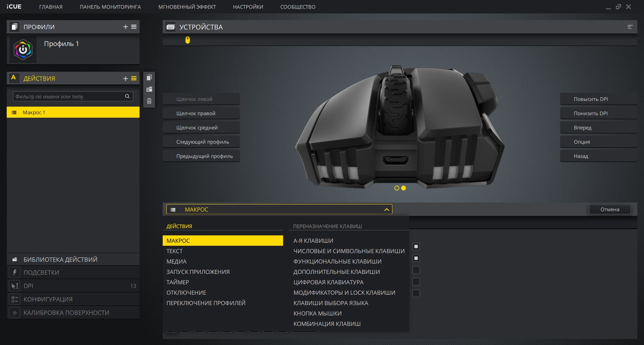Enable the third unchecked checkbox

(416, 293)
